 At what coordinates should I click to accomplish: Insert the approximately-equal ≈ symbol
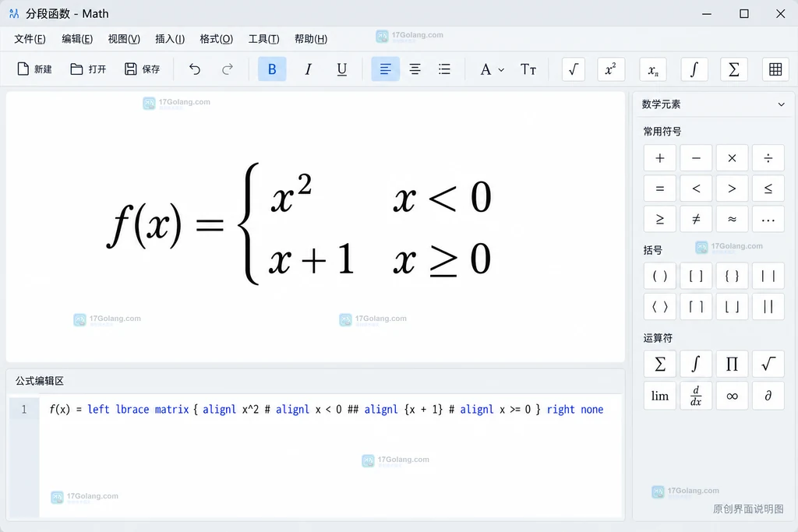[733, 219]
